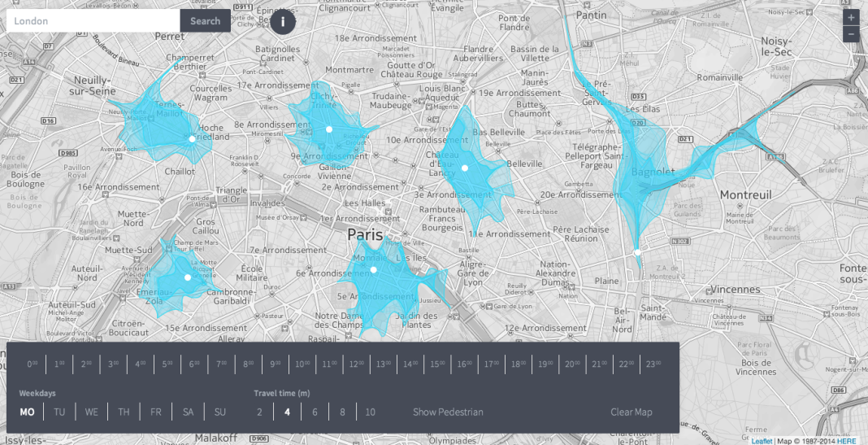Select hour 9:00 on the timeline
The width and height of the screenshot is (868, 445).
click(x=276, y=364)
